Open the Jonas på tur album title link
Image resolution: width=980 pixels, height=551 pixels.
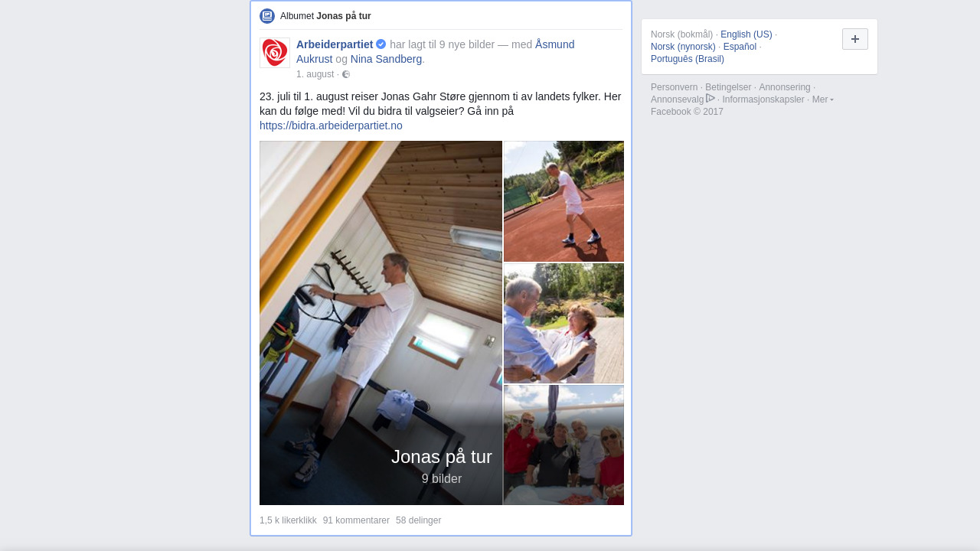point(344,16)
